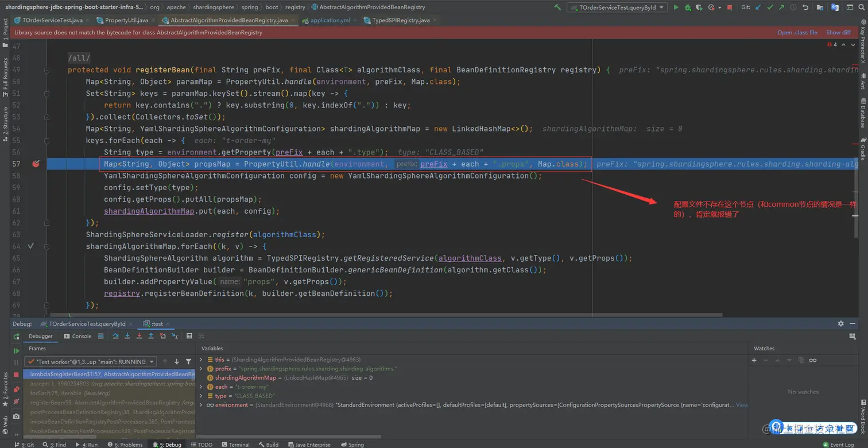Toggle showing watches in variables tab (glasses icon)
The image size is (868, 448).
point(813,360)
